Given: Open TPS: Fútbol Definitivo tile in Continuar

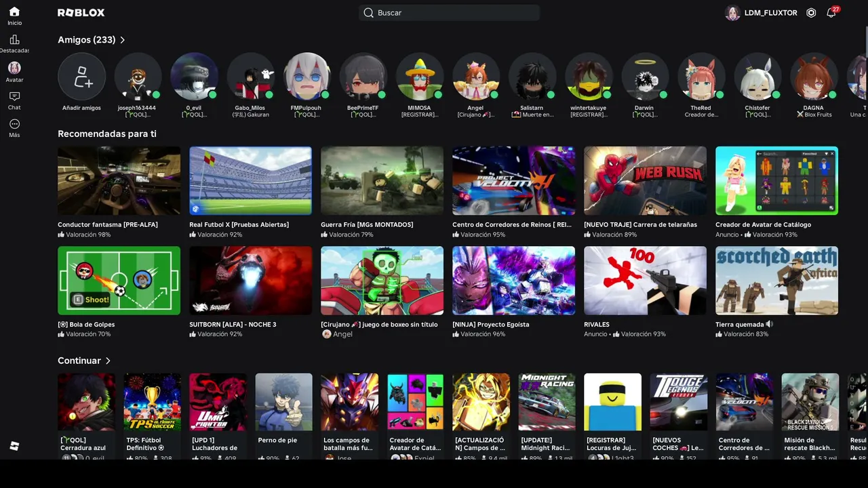Looking at the screenshot, I should tap(152, 416).
